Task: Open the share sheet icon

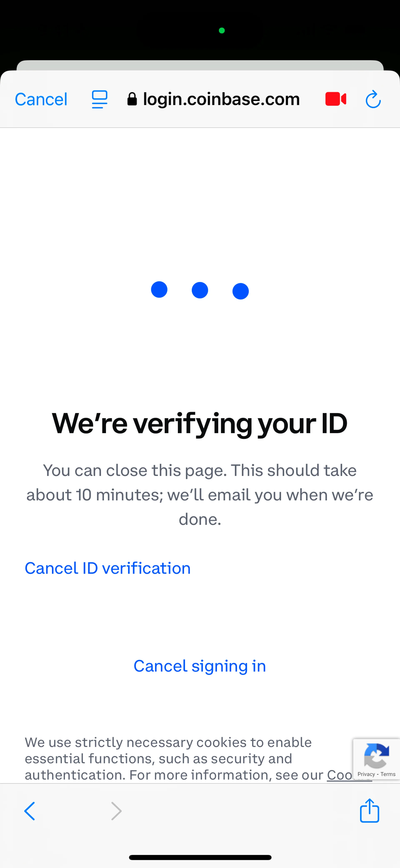Action: (x=369, y=811)
